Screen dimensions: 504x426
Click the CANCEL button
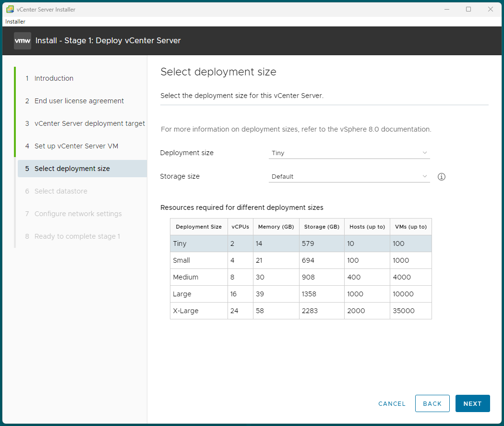click(392, 403)
